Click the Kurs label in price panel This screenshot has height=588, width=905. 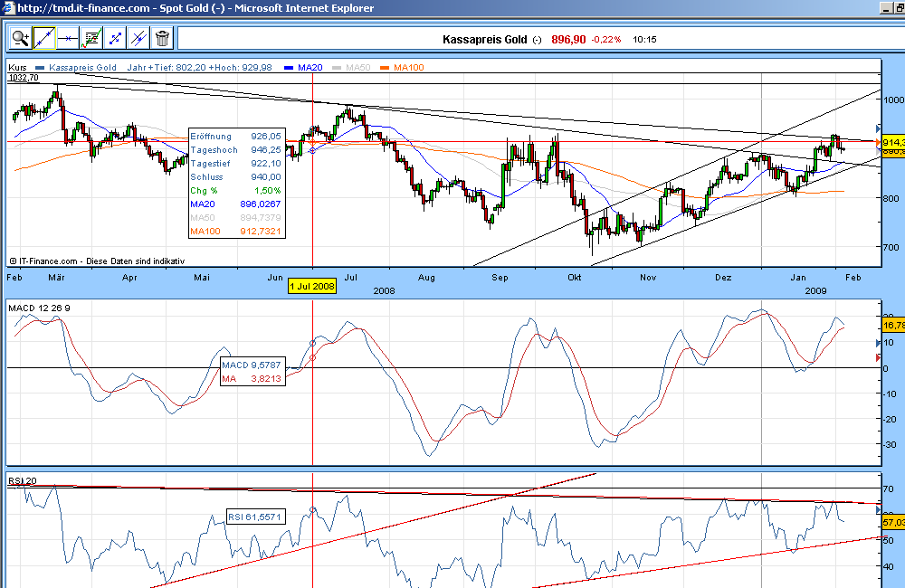click(x=16, y=68)
